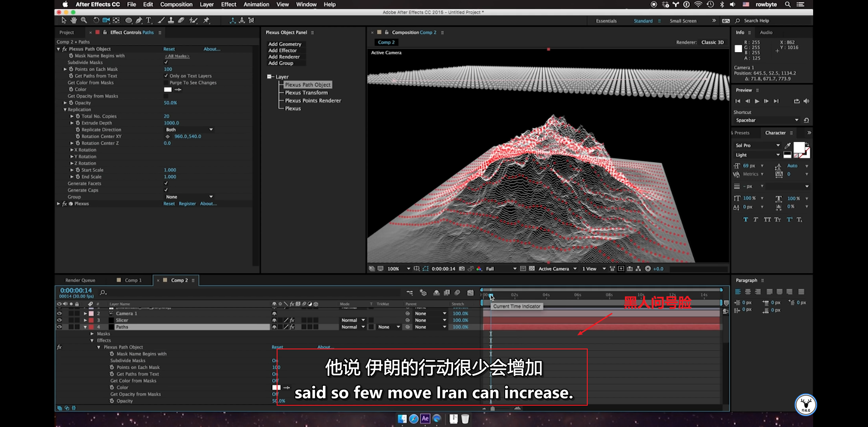Open the Effect menu
This screenshot has height=427, width=868.
click(229, 5)
